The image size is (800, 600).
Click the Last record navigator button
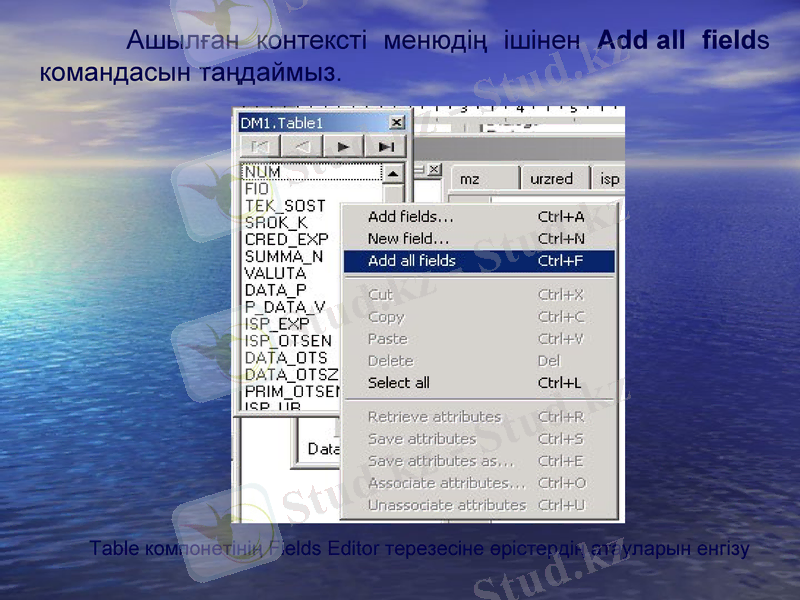(x=385, y=147)
